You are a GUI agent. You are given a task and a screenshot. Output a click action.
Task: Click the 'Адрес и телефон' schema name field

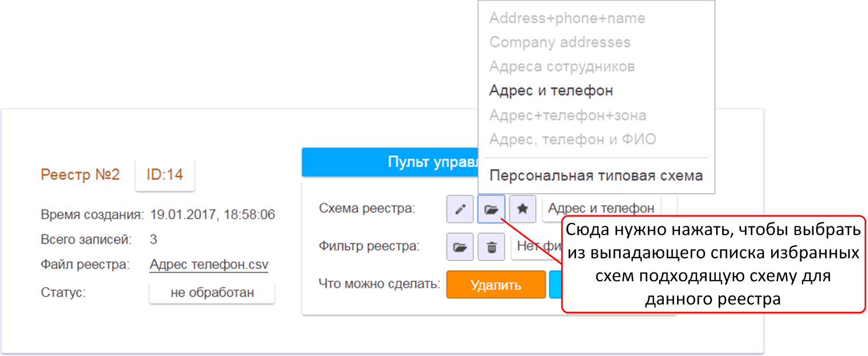tap(601, 208)
